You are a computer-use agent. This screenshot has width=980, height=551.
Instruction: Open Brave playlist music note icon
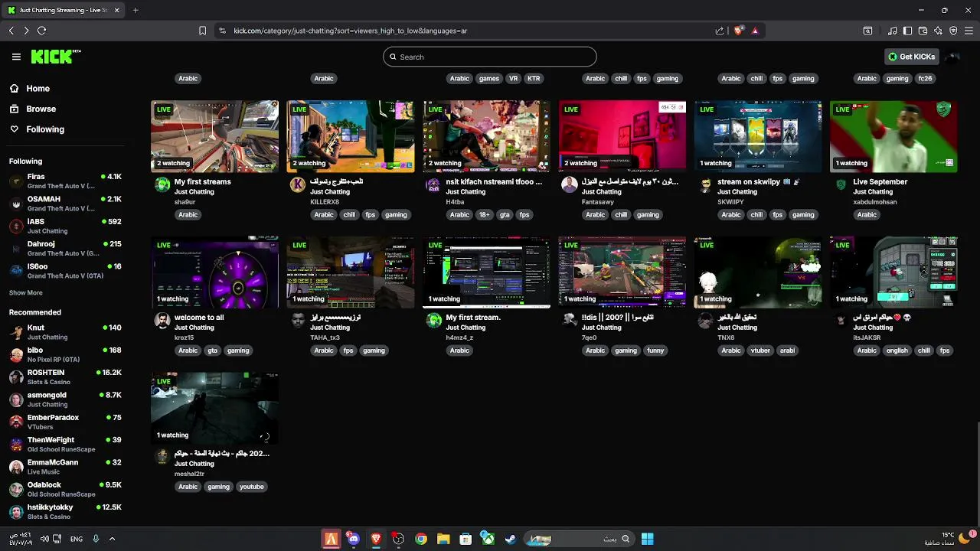pos(892,31)
